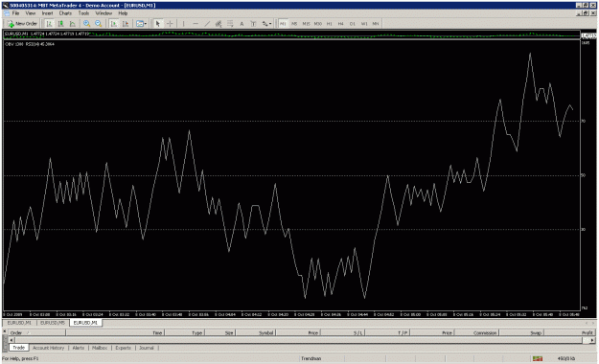Select the active EURUSD,M1 chart tab
This screenshot has width=599, height=364.
(x=85, y=323)
